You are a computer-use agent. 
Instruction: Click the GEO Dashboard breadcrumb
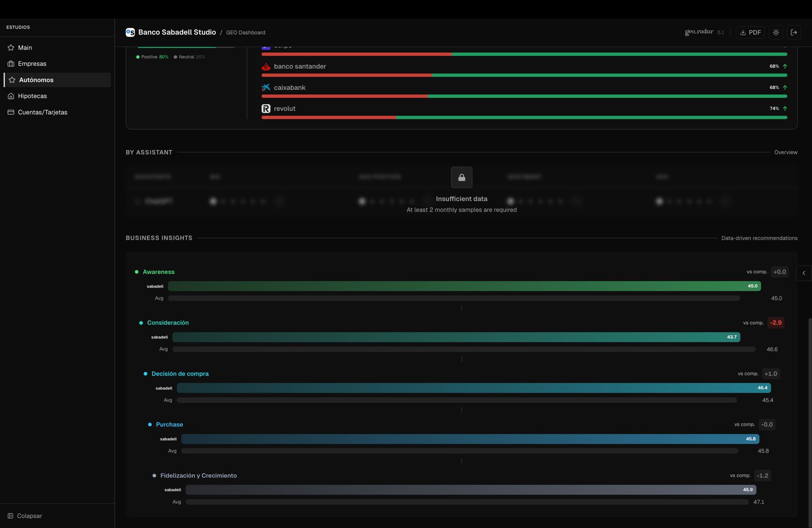click(246, 32)
